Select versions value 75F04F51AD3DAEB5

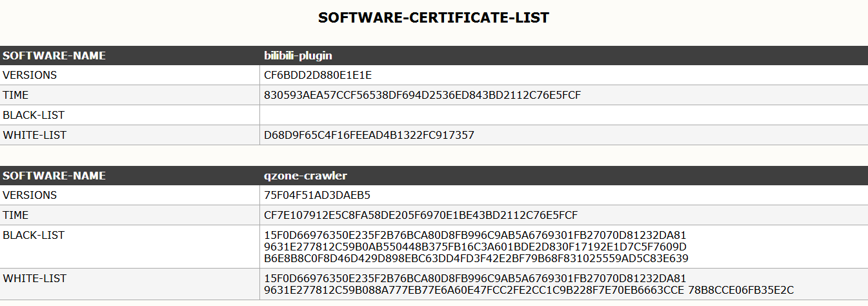(318, 195)
